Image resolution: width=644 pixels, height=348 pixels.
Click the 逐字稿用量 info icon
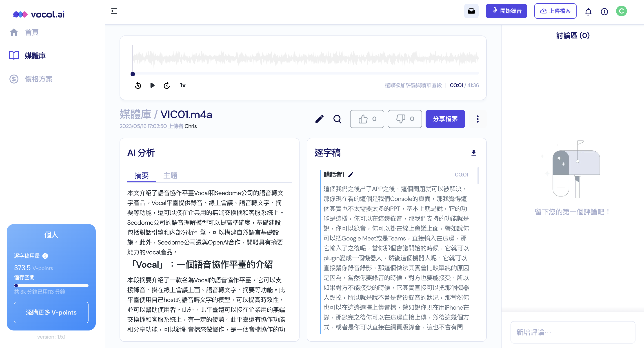[x=45, y=256]
